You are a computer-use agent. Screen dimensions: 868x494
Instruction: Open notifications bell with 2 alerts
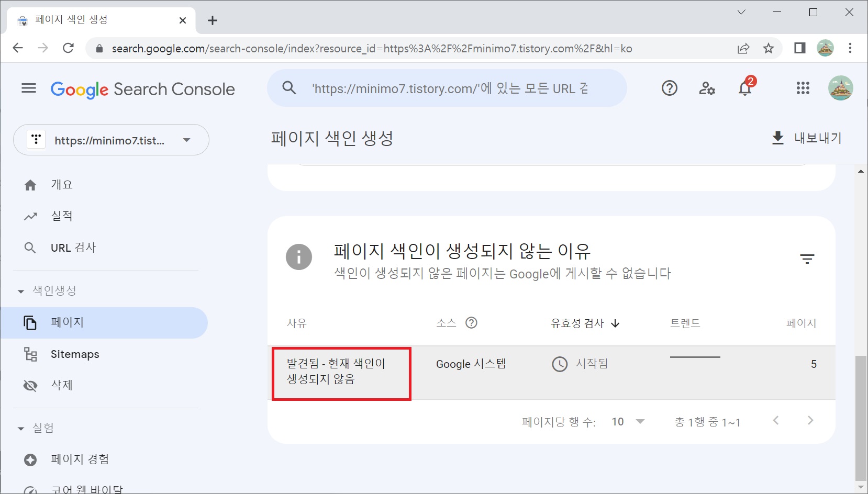(x=745, y=87)
